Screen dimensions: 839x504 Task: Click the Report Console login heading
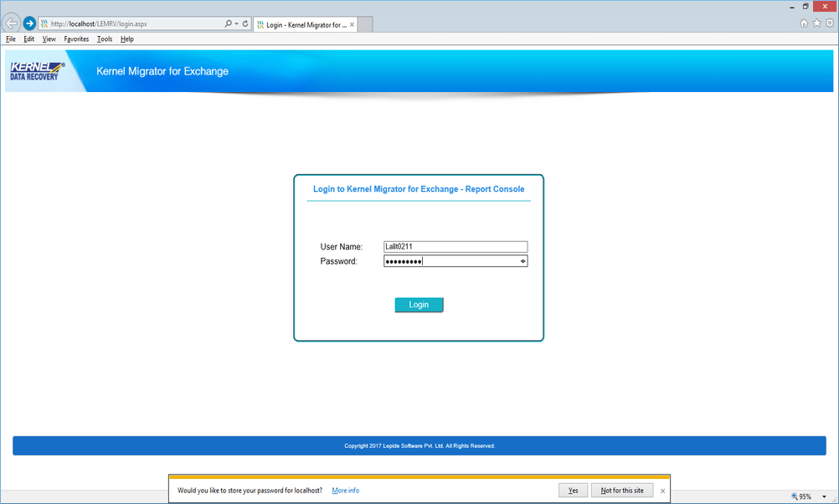pyautogui.click(x=419, y=189)
